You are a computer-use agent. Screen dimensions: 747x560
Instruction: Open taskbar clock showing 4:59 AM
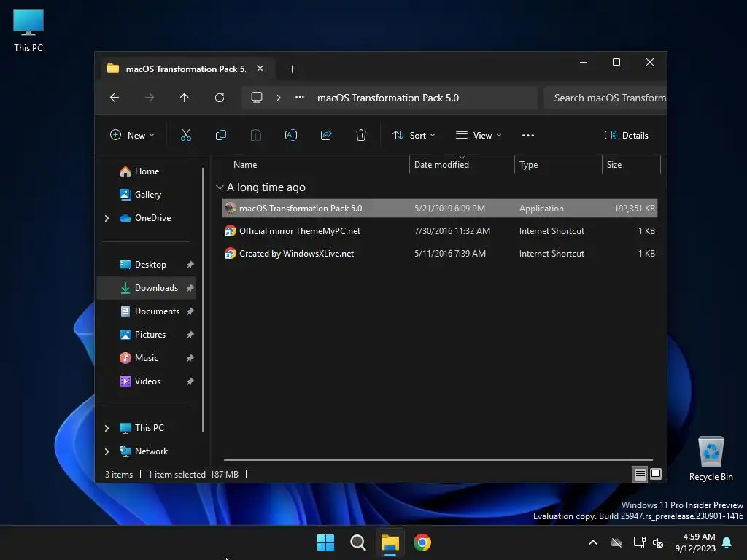click(x=694, y=542)
